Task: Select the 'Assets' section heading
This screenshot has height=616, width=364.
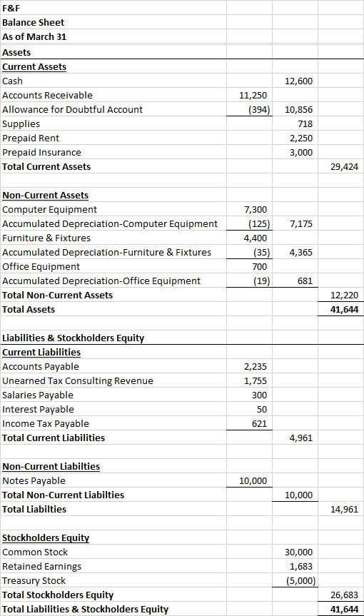Action: click(x=16, y=53)
